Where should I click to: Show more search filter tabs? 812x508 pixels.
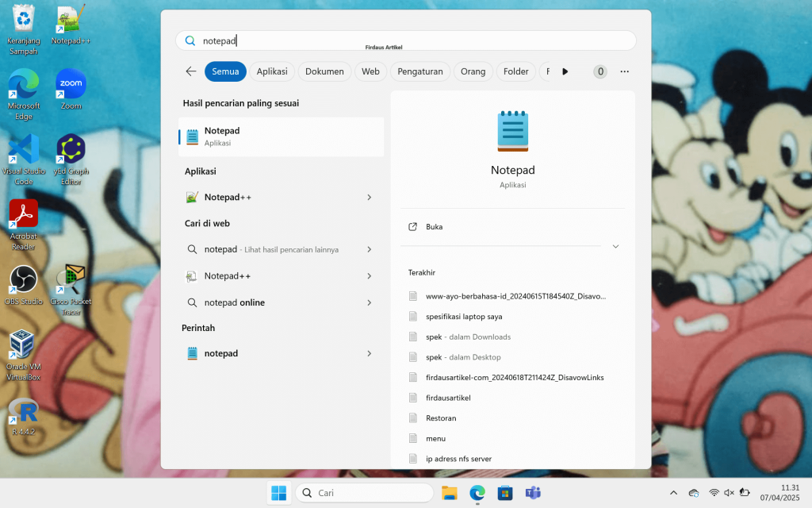click(565, 71)
